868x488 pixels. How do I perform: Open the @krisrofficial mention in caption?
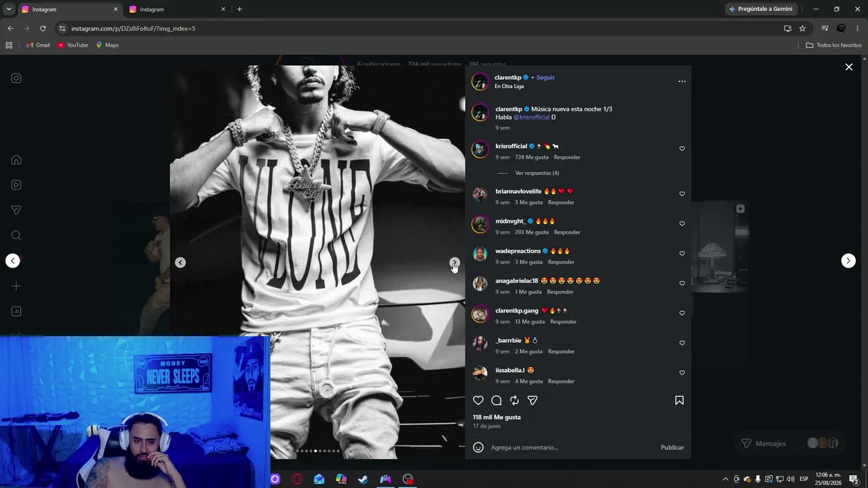(532, 117)
